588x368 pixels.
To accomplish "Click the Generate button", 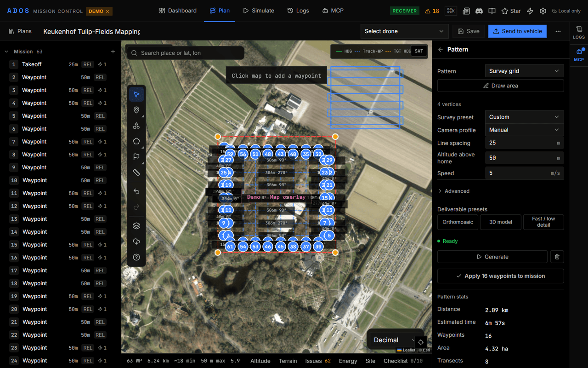I will pos(492,257).
